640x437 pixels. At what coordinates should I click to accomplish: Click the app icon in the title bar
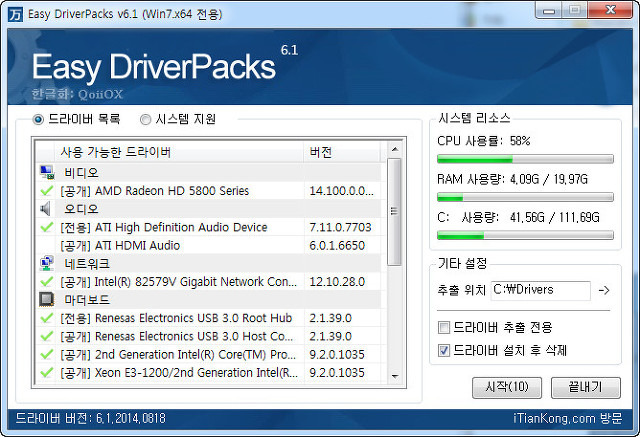click(x=15, y=15)
